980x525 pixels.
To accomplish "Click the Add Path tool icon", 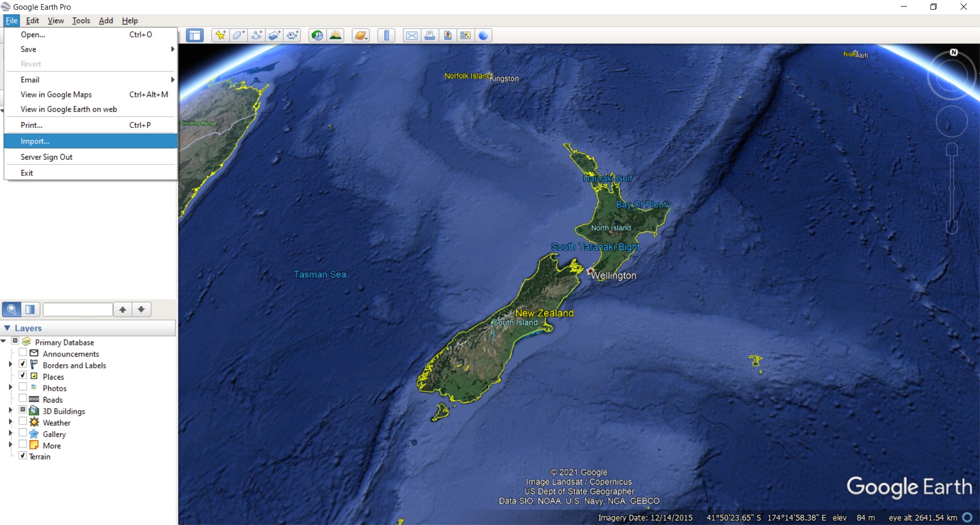I will (x=256, y=35).
